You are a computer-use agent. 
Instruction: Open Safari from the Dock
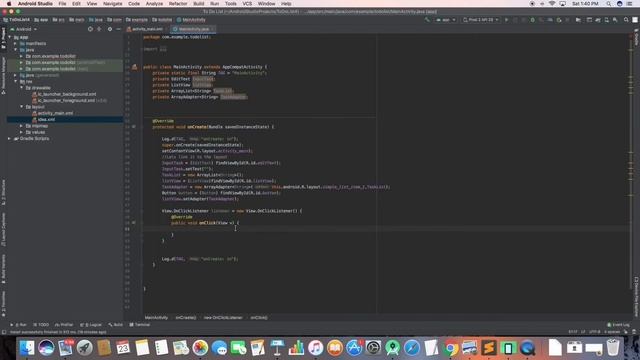(x=412, y=348)
